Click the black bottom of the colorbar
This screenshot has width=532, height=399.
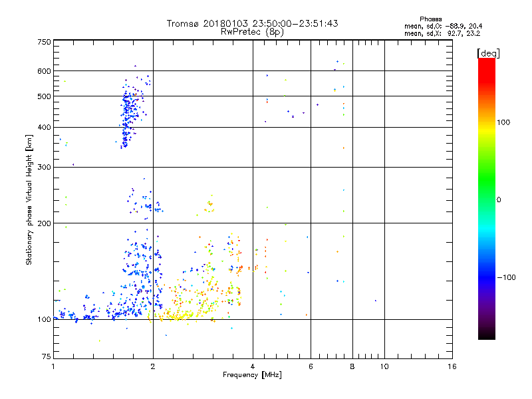tap(487, 334)
